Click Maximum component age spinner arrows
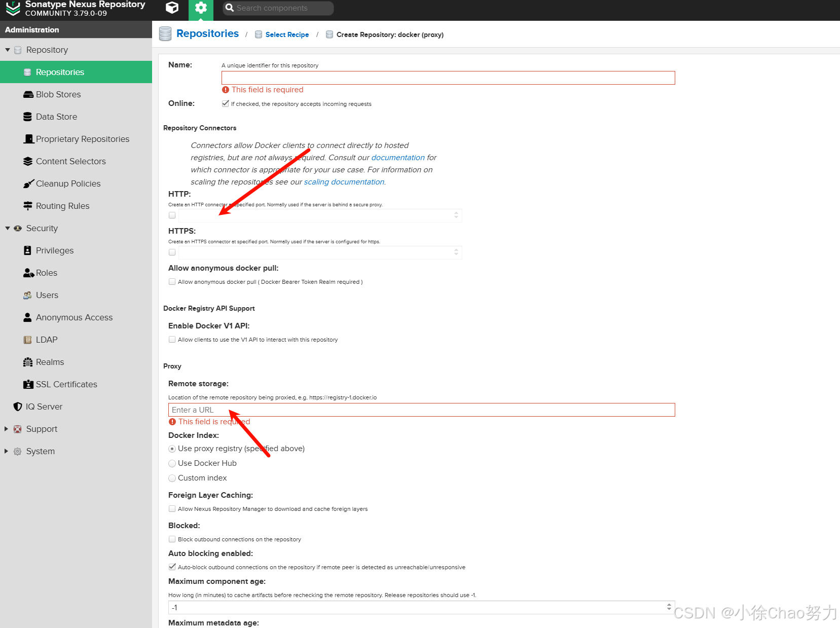Viewport: 840px width, 628px height. pos(669,607)
